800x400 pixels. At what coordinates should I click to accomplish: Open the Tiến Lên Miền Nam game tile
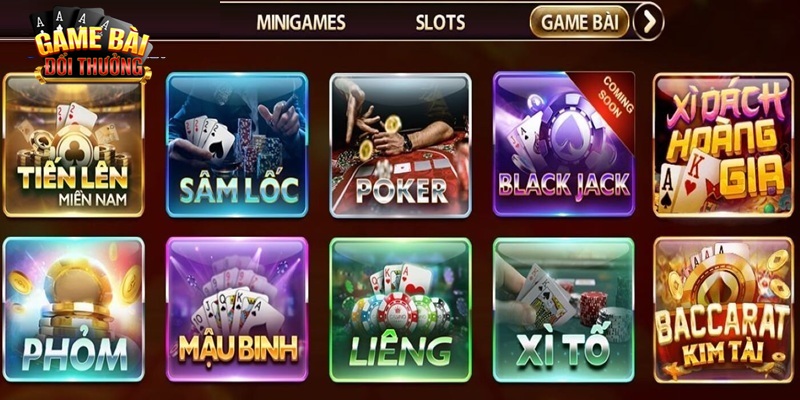point(73,145)
